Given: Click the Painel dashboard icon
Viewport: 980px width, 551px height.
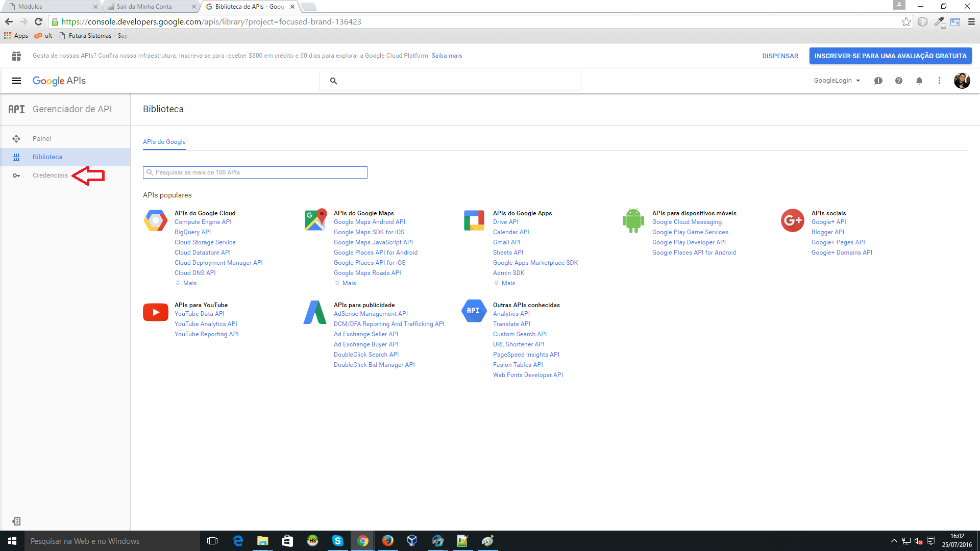Looking at the screenshot, I should tap(16, 139).
